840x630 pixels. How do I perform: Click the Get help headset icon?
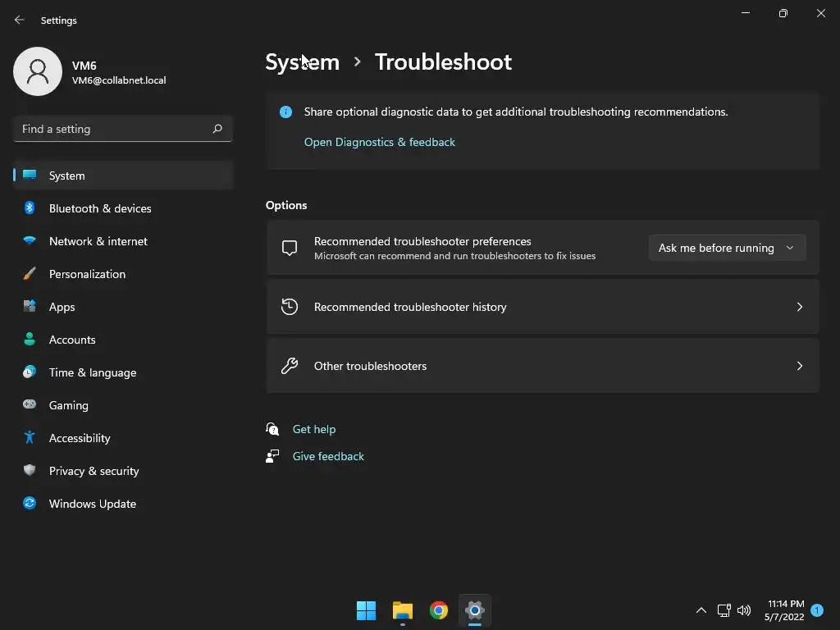[x=272, y=428]
